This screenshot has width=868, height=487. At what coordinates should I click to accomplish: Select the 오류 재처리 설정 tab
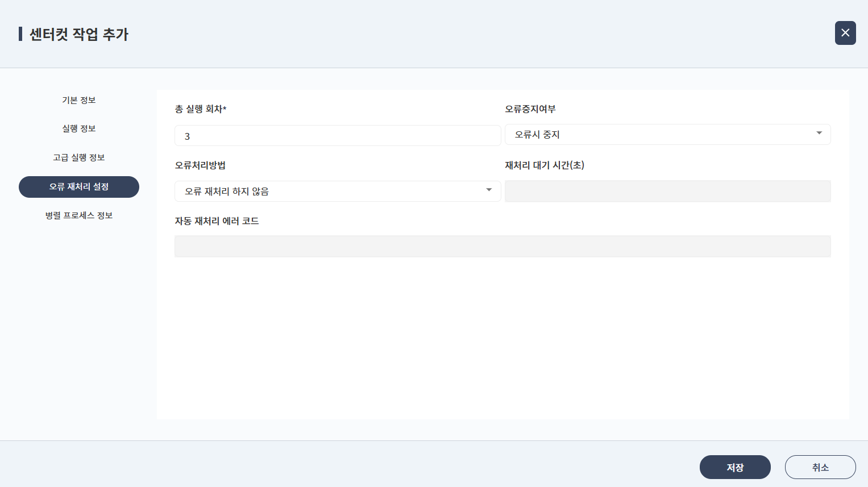click(x=79, y=187)
